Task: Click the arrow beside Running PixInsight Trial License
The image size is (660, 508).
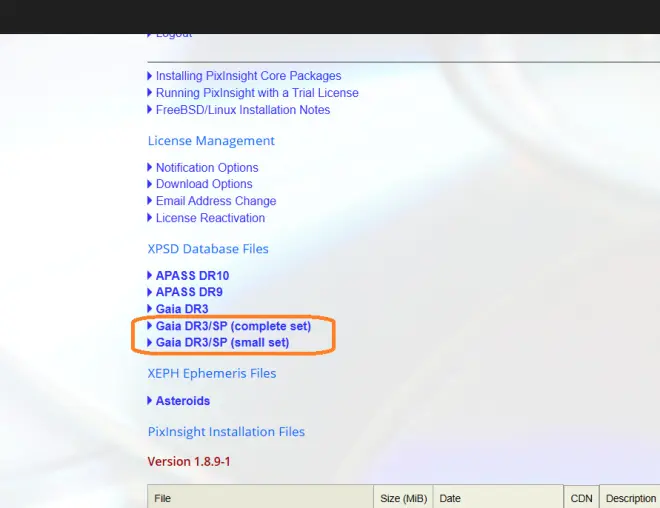Action: point(149,93)
